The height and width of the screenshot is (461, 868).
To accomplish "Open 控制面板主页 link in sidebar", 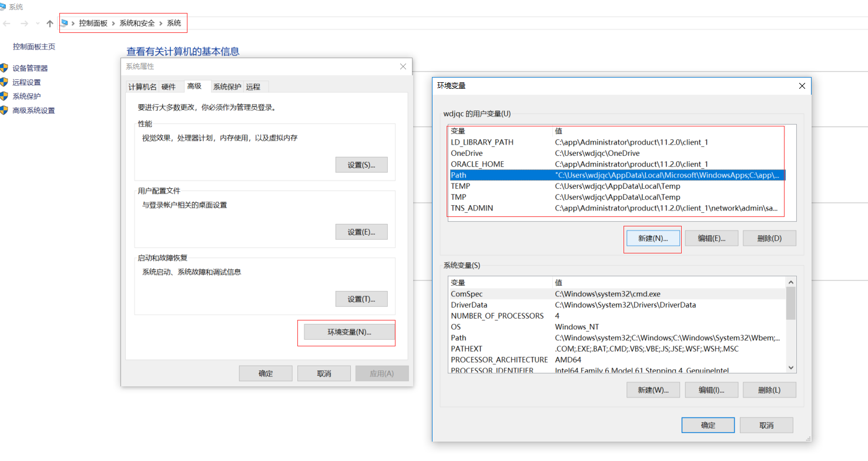I will click(34, 46).
